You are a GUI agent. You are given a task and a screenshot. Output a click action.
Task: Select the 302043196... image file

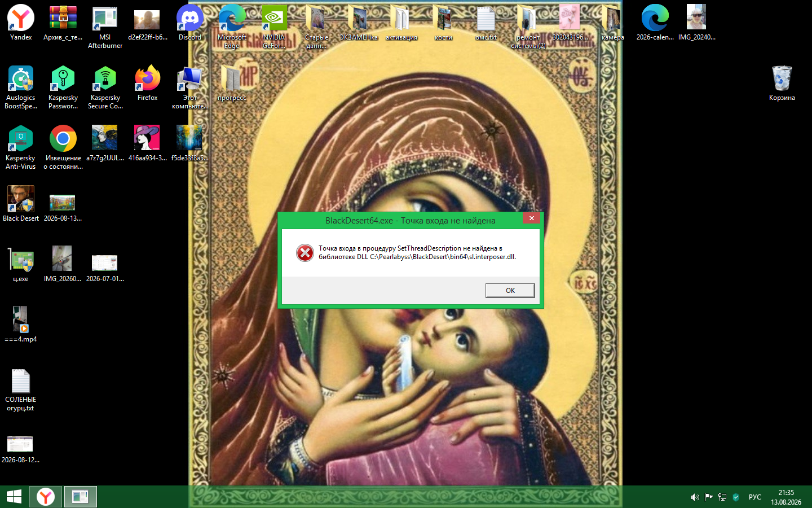pyautogui.click(x=570, y=23)
